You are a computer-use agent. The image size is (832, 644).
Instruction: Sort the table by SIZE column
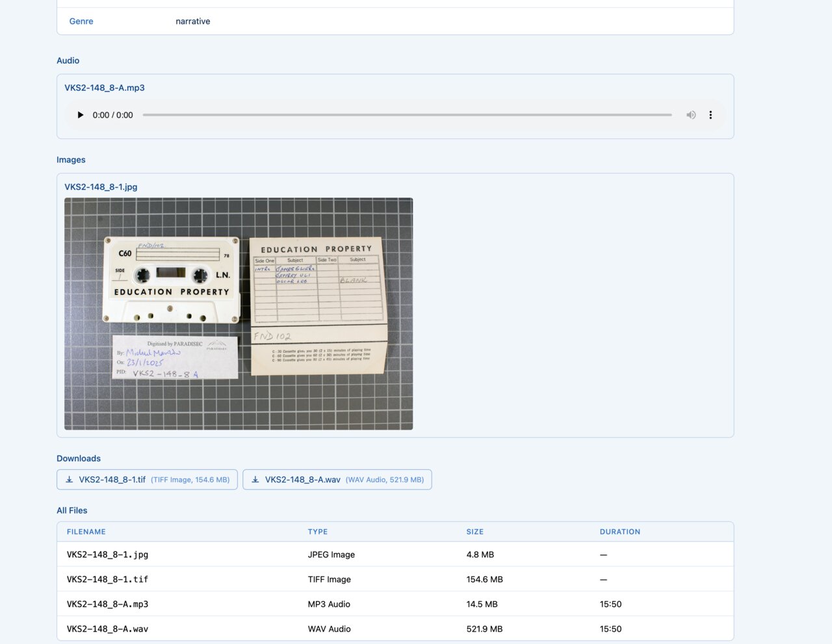[x=474, y=532]
